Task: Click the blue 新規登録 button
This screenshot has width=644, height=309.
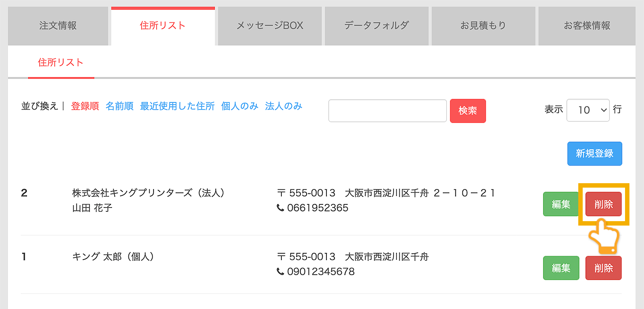Action: tap(594, 154)
